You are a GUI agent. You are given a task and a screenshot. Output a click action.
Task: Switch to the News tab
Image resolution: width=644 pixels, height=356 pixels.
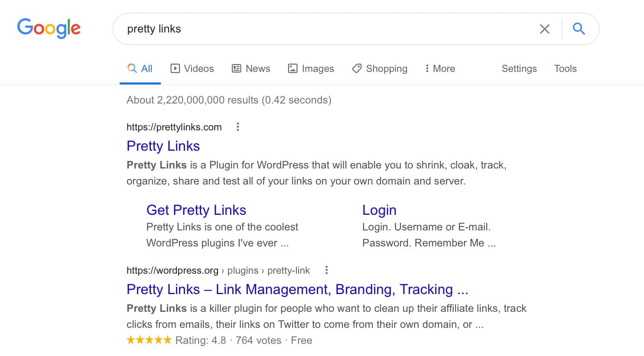click(x=251, y=68)
